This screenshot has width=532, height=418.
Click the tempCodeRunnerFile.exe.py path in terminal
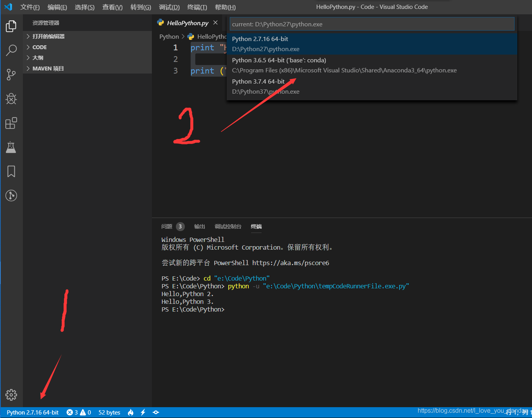click(x=336, y=286)
